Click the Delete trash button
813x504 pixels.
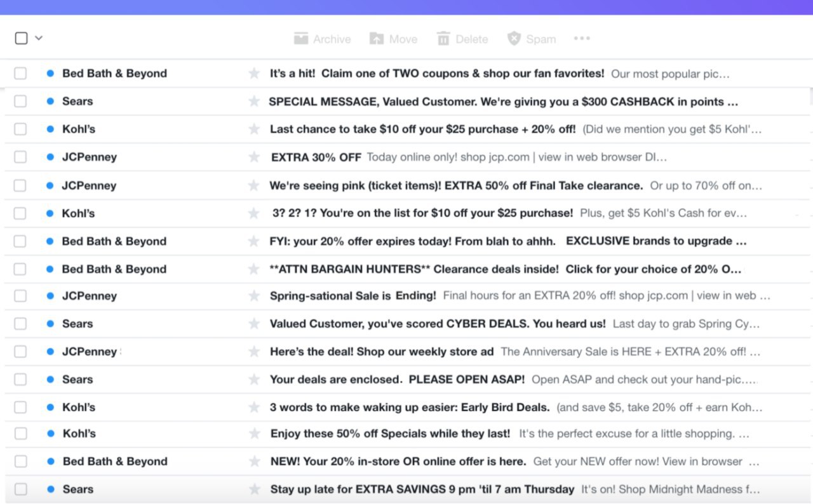(462, 39)
